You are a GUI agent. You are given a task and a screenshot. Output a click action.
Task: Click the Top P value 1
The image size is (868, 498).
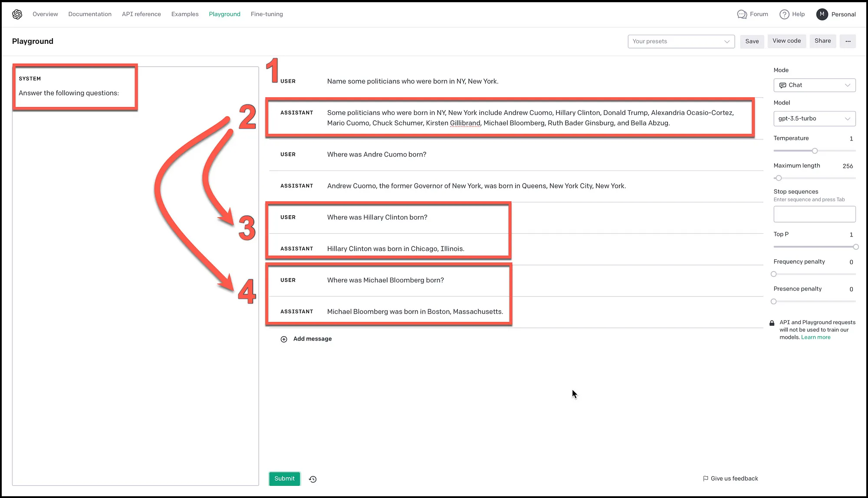coord(851,235)
